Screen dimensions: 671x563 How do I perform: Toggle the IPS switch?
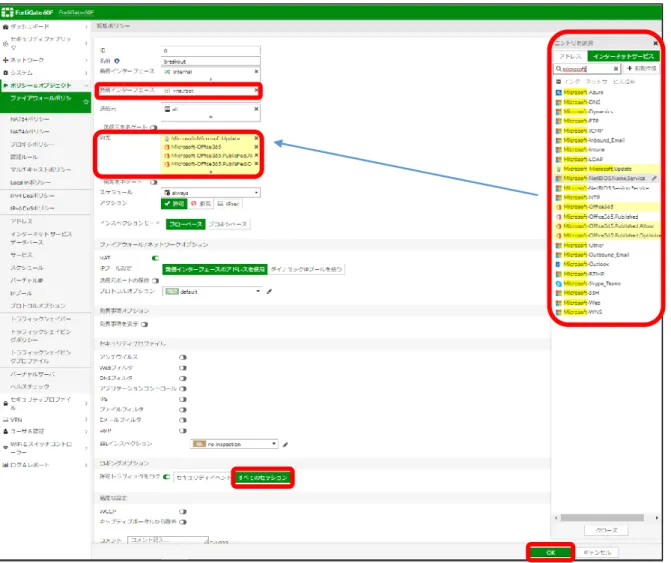coord(183,399)
